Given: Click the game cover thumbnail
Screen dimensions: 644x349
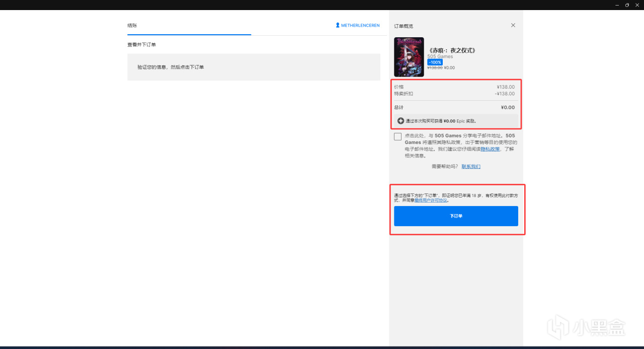Looking at the screenshot, I should [409, 57].
